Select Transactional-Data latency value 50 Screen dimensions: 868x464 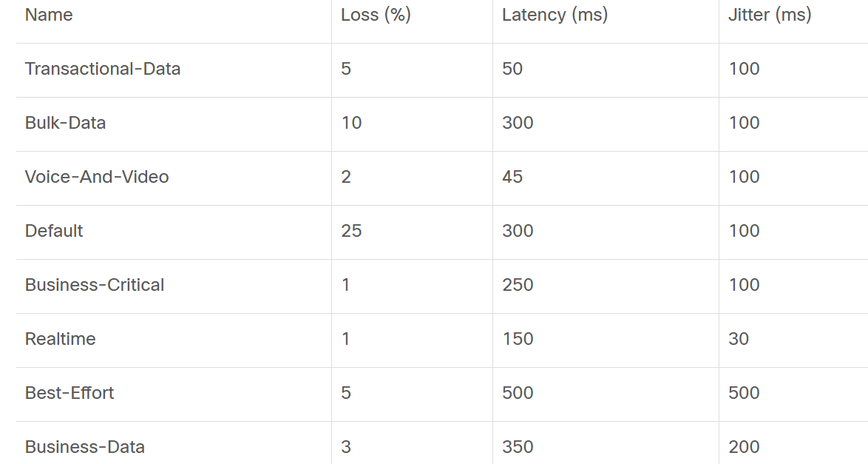click(512, 69)
